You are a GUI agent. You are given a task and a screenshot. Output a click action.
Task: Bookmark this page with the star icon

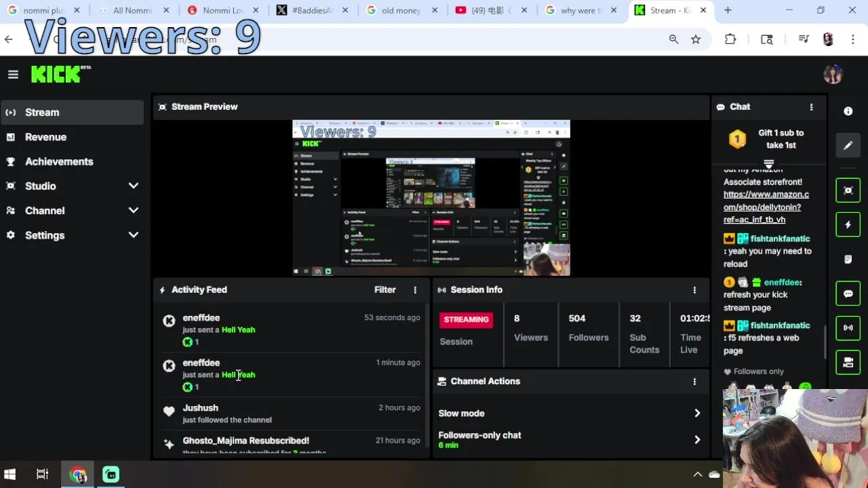[x=696, y=39]
